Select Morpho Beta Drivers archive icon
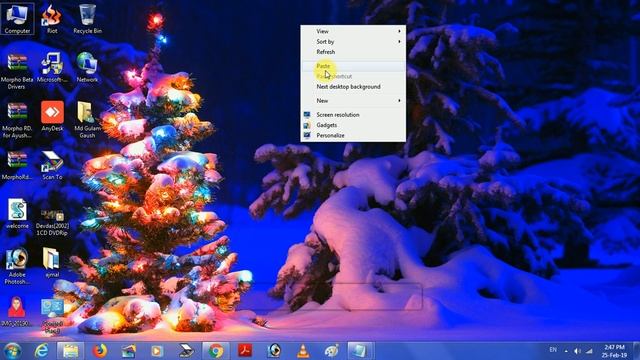Screen dimensions: 640x360 (x=17, y=71)
